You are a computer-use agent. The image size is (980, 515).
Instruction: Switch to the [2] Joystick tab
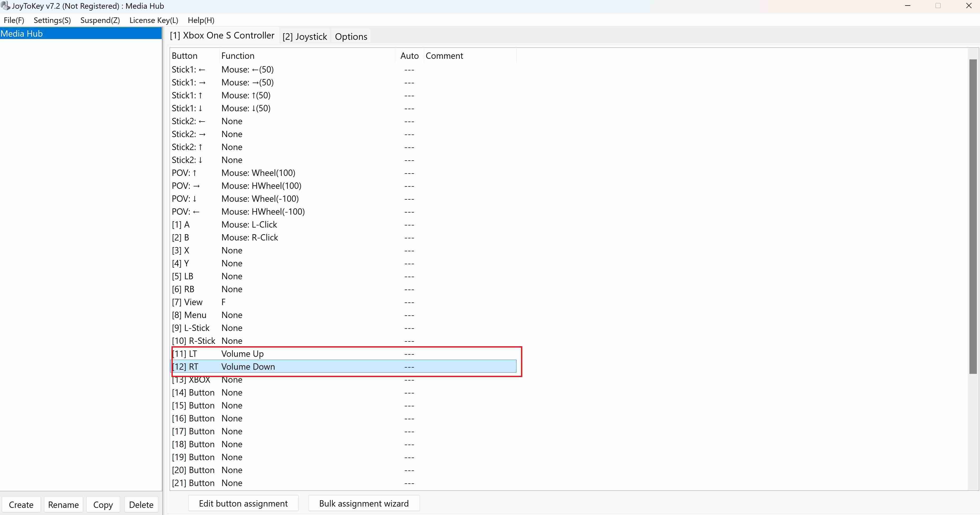click(305, 36)
